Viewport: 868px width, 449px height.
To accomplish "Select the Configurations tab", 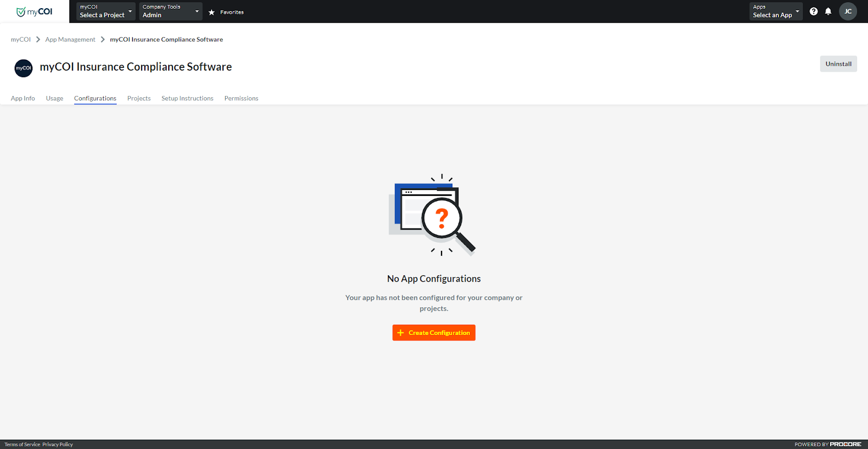I will click(95, 98).
